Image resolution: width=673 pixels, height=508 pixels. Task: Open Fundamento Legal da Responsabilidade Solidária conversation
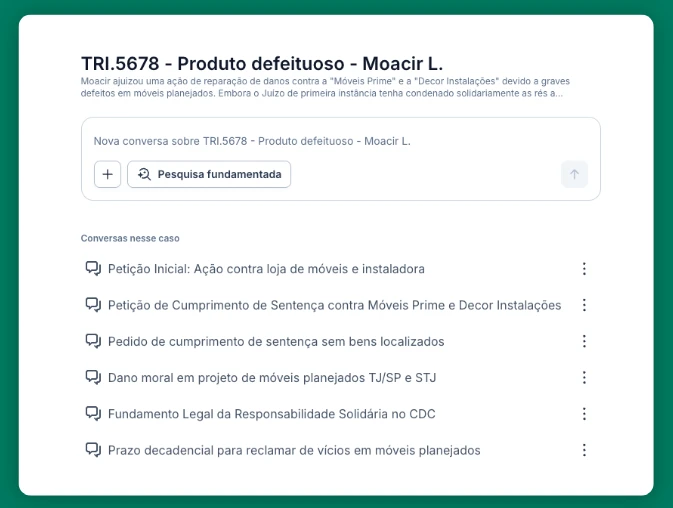point(272,414)
